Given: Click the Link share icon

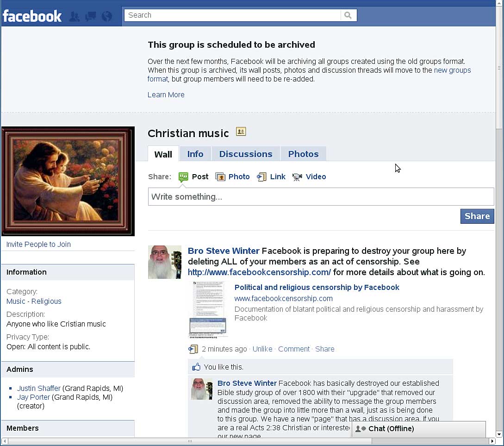Looking at the screenshot, I should coord(261,177).
